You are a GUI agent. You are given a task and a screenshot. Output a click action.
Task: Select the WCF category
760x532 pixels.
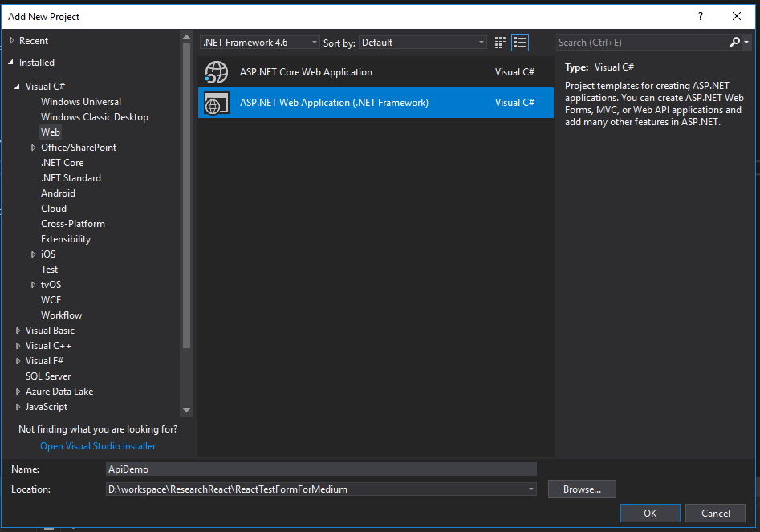pyautogui.click(x=51, y=300)
